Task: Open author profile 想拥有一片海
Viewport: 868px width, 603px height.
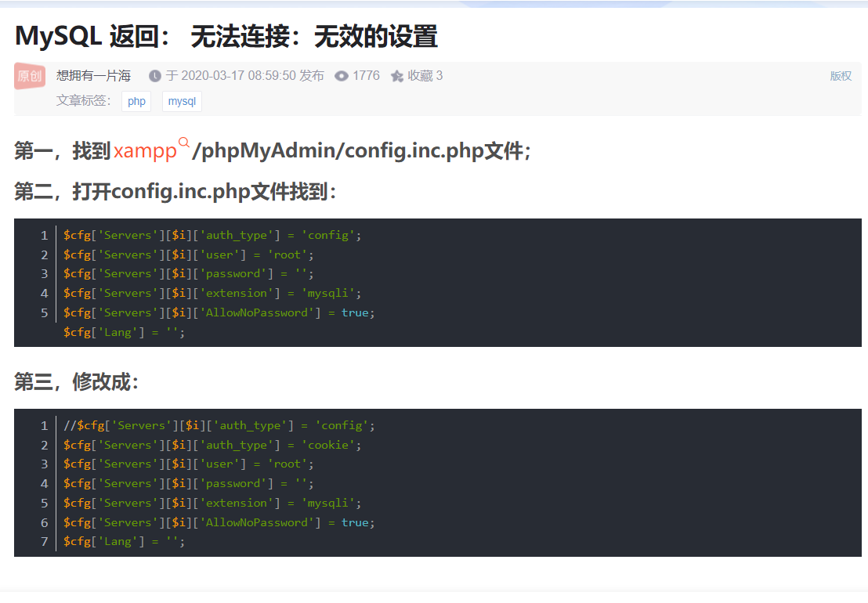Action: tap(93, 76)
